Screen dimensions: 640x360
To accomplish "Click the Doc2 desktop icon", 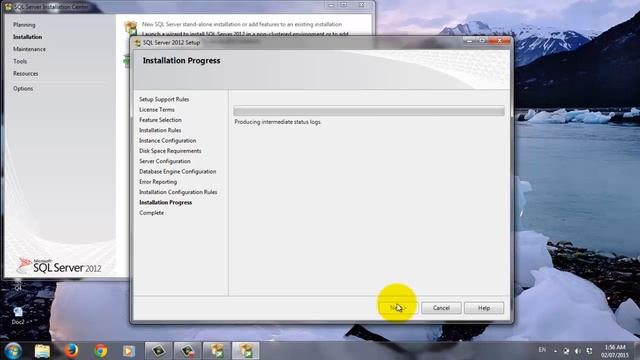I will [18, 316].
